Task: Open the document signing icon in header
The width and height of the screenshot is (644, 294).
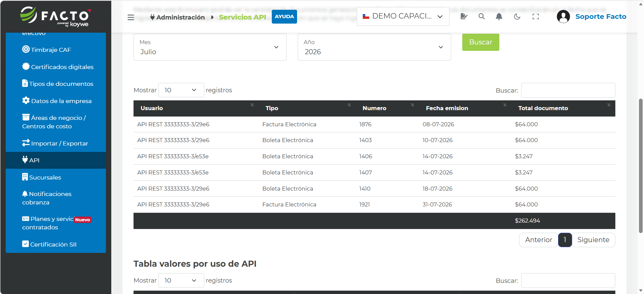Action: (x=464, y=16)
